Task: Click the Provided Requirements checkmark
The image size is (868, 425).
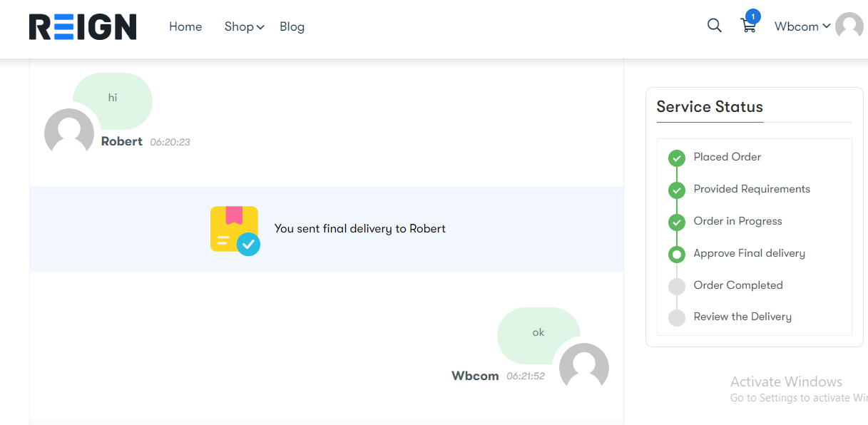Action: point(676,190)
